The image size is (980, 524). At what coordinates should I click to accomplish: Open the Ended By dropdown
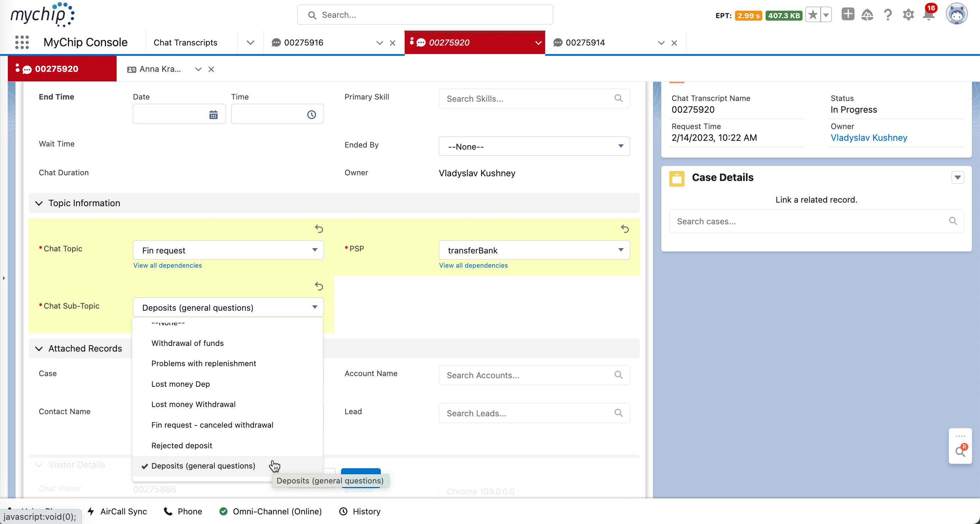click(x=534, y=146)
